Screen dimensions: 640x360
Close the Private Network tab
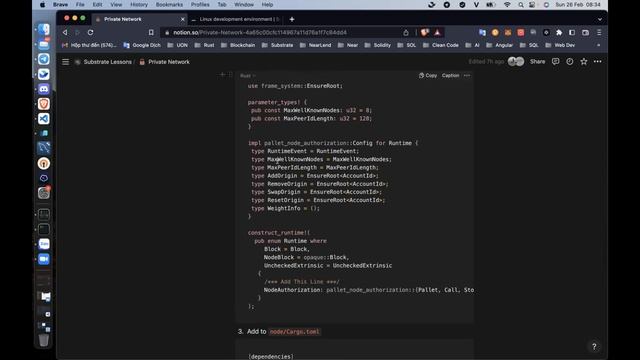pos(182,19)
